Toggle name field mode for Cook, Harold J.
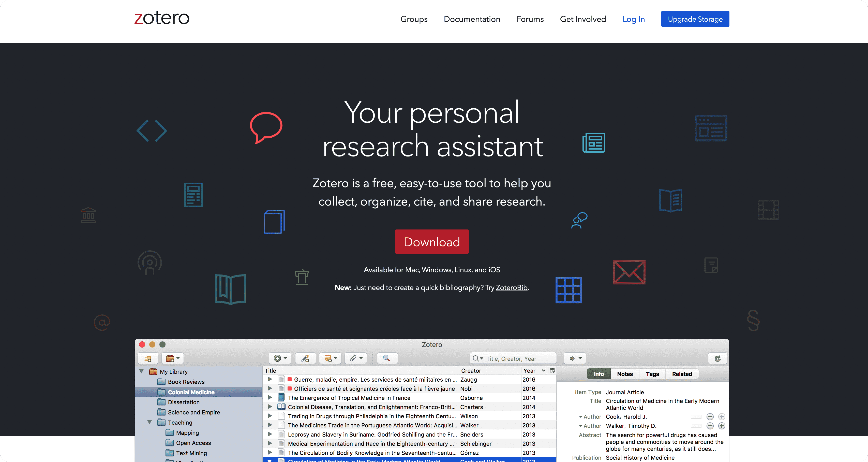868x462 pixels. [x=696, y=417]
